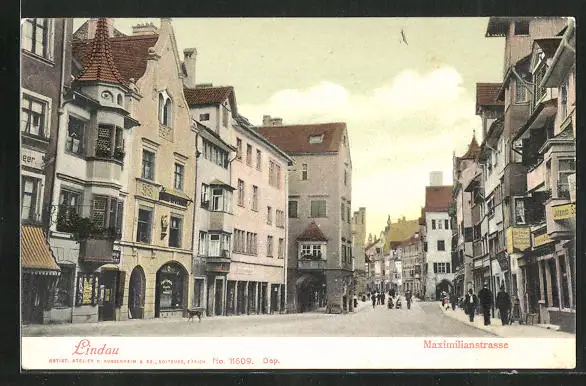Click the dog standing on the street

(x=195, y=315)
